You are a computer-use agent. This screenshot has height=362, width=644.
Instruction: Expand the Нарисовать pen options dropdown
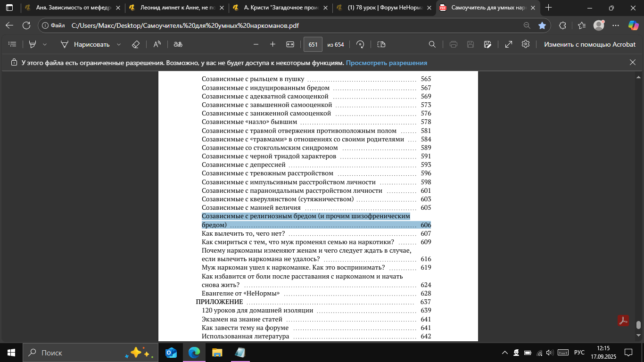click(x=119, y=44)
